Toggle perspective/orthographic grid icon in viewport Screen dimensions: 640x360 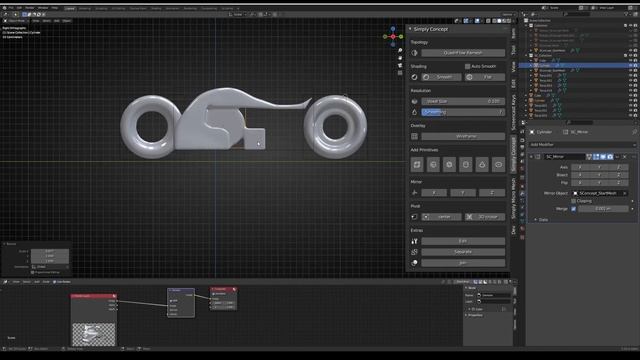coord(400,73)
